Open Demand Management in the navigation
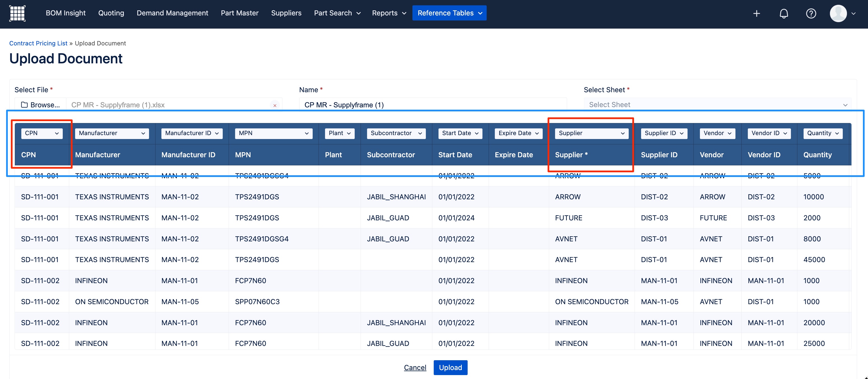The height and width of the screenshot is (379, 868). [172, 13]
